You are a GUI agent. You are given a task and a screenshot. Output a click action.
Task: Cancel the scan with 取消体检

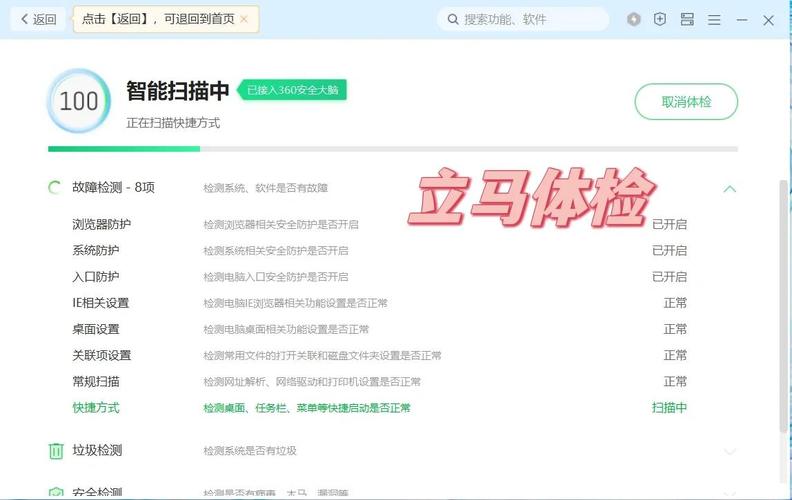tap(686, 102)
